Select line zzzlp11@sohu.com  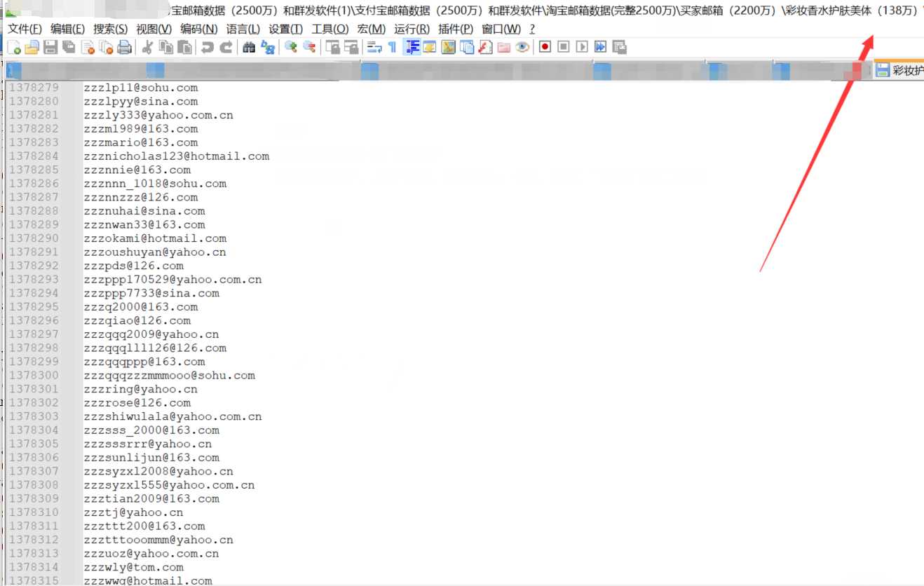(141, 88)
